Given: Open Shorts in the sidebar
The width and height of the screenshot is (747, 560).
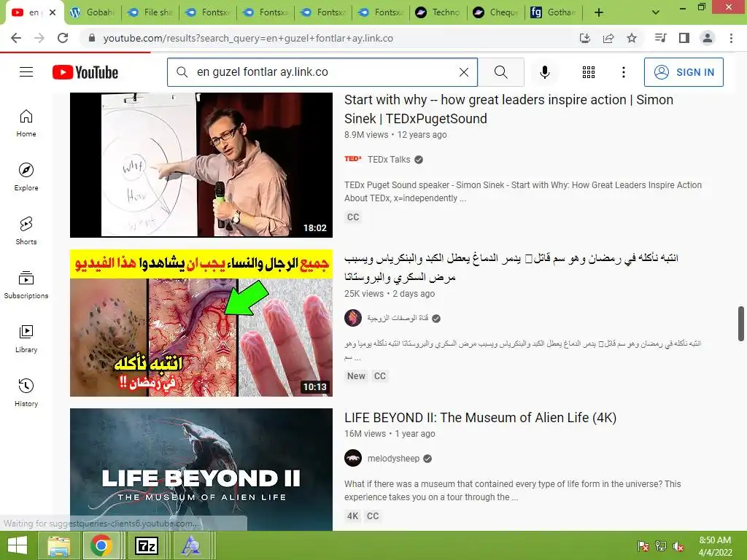Looking at the screenshot, I should [x=26, y=231].
